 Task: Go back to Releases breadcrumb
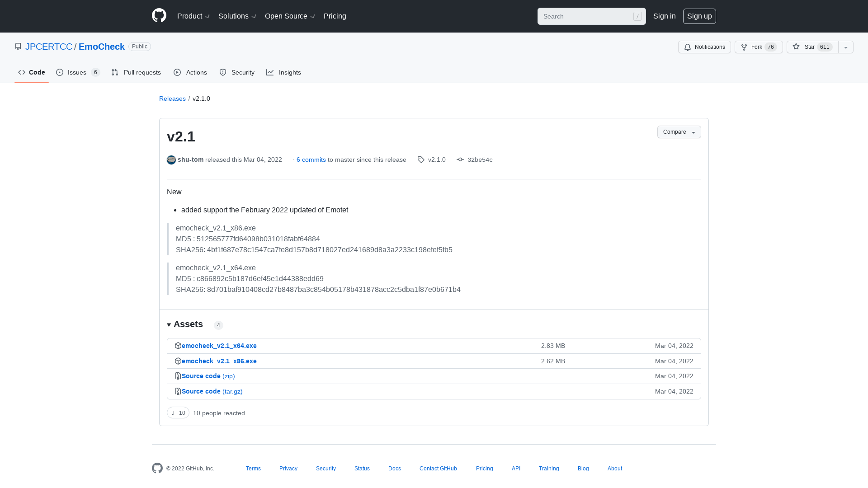pyautogui.click(x=172, y=99)
